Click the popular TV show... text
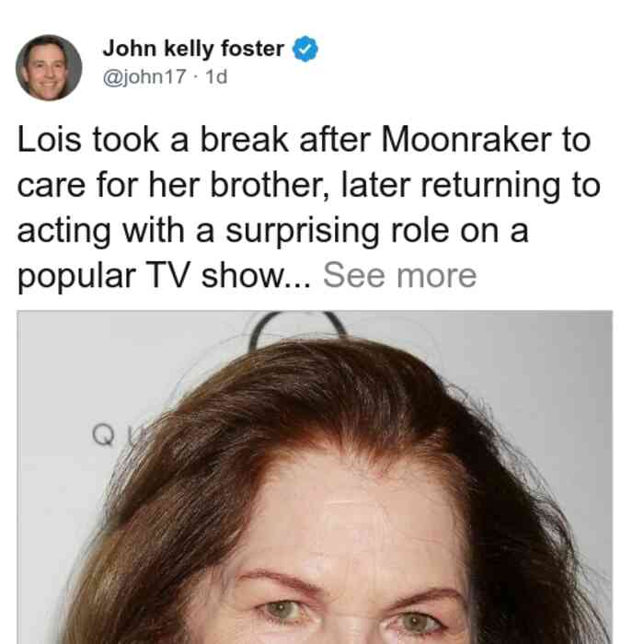The image size is (644, 644). [165, 276]
